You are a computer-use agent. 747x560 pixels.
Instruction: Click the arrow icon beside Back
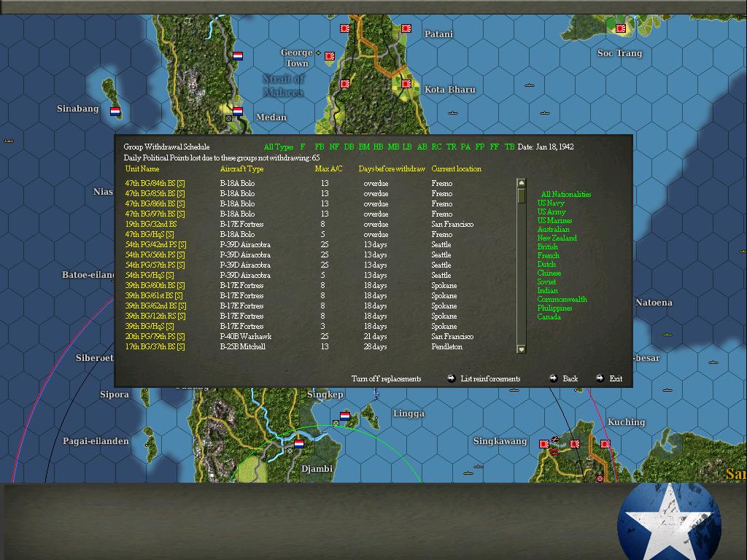coord(553,378)
